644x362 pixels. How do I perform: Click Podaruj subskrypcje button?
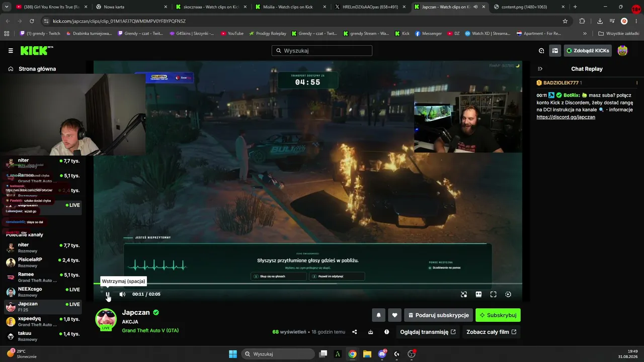point(438,315)
